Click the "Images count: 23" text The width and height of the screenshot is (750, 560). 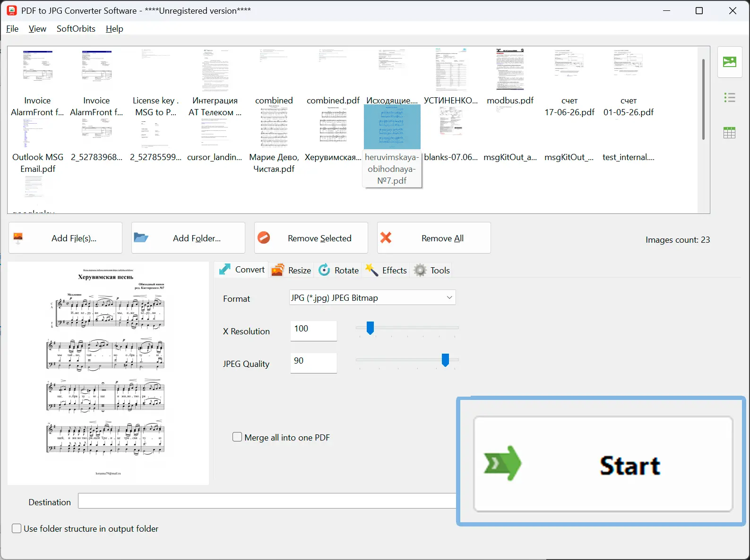click(x=678, y=240)
